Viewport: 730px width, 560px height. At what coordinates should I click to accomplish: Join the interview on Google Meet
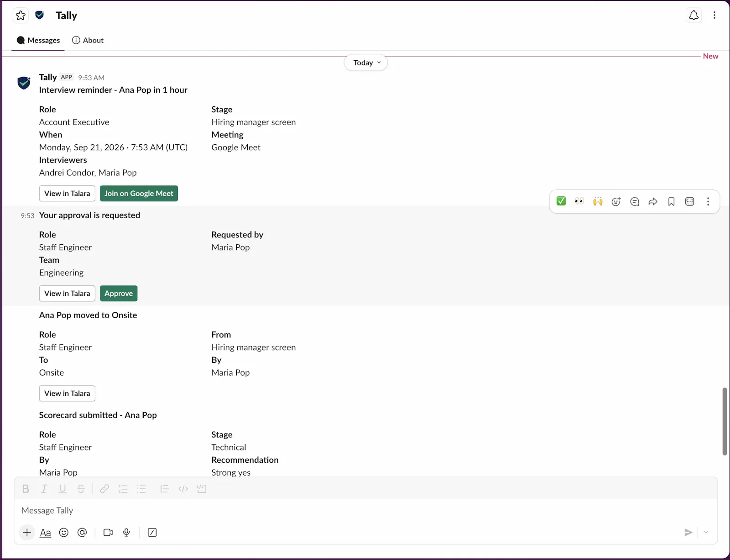pyautogui.click(x=139, y=194)
